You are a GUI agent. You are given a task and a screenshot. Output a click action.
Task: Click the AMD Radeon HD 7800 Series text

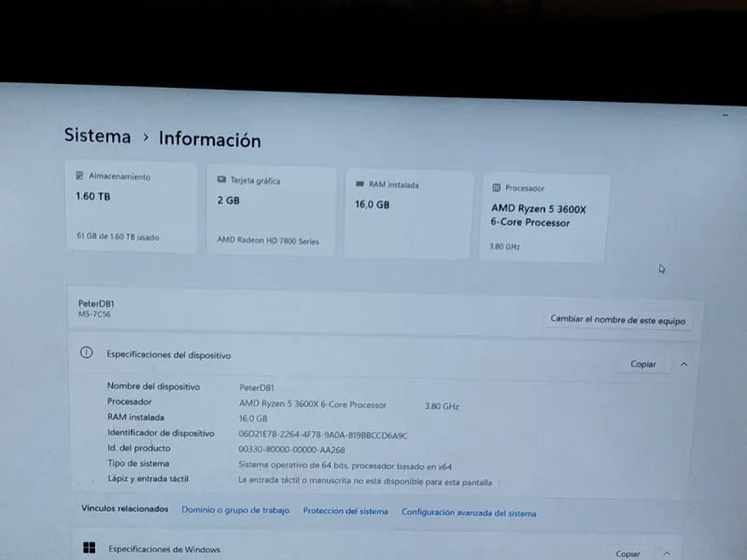pyautogui.click(x=268, y=241)
